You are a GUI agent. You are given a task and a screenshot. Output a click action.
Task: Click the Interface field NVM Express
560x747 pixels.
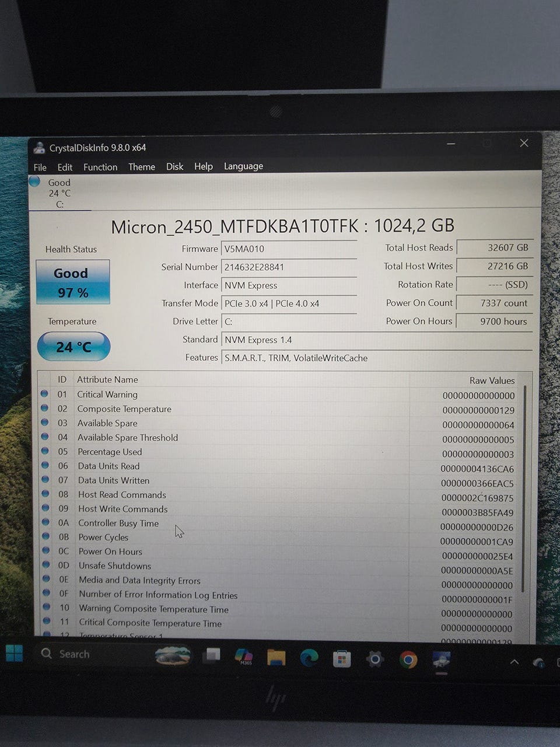click(x=289, y=285)
